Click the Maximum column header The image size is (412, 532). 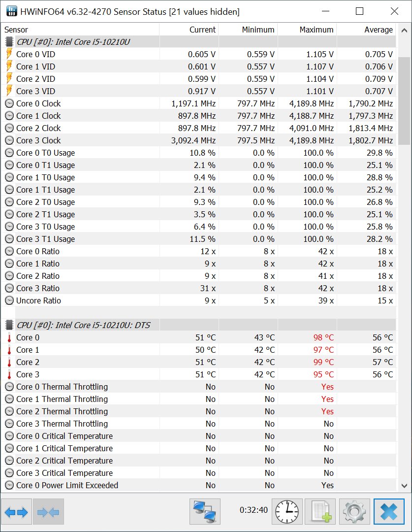[307, 30]
